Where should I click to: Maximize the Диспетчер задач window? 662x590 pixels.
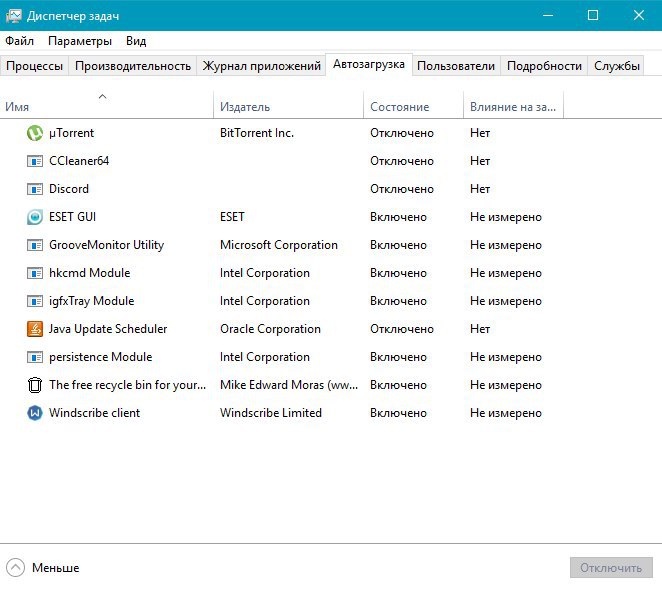[593, 15]
